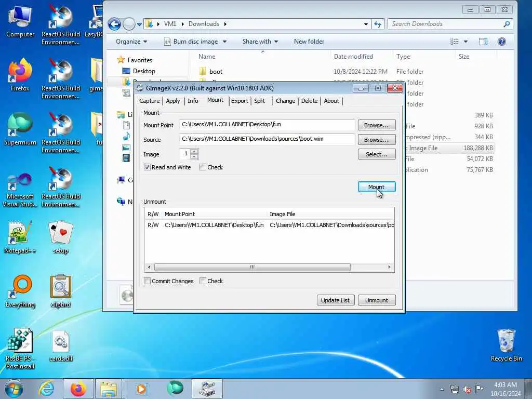Viewport: 532px width, 399px height.
Task: Open ReactOS Build Environment top desktop shortcut
Action: [x=61, y=25]
